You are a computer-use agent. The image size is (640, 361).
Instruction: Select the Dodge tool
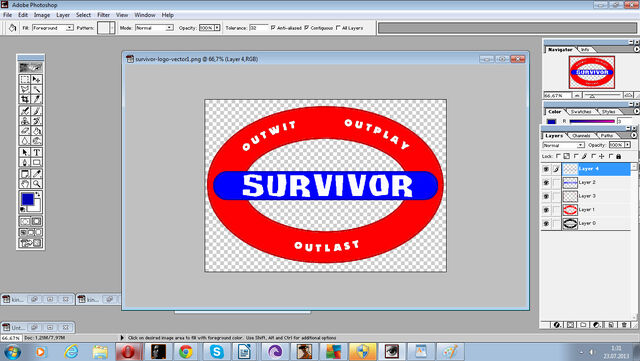(36, 141)
